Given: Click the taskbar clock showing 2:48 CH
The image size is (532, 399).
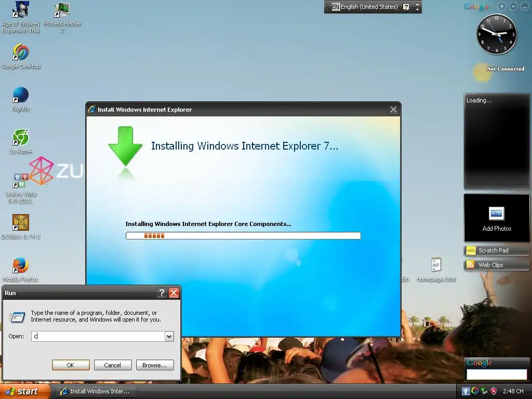Looking at the screenshot, I should pos(513,391).
